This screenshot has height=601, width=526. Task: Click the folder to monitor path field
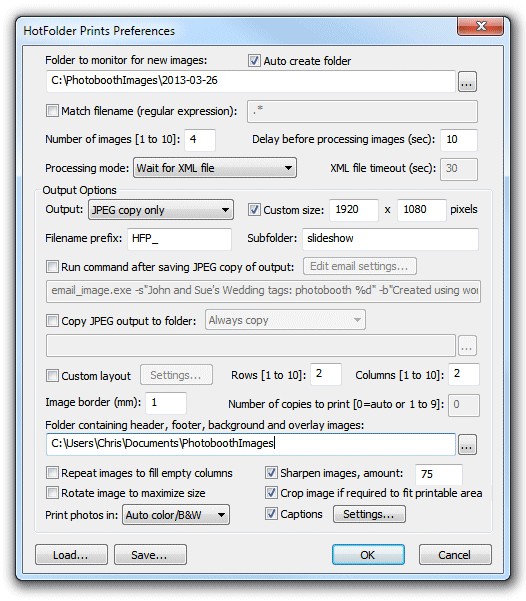[x=251, y=81]
